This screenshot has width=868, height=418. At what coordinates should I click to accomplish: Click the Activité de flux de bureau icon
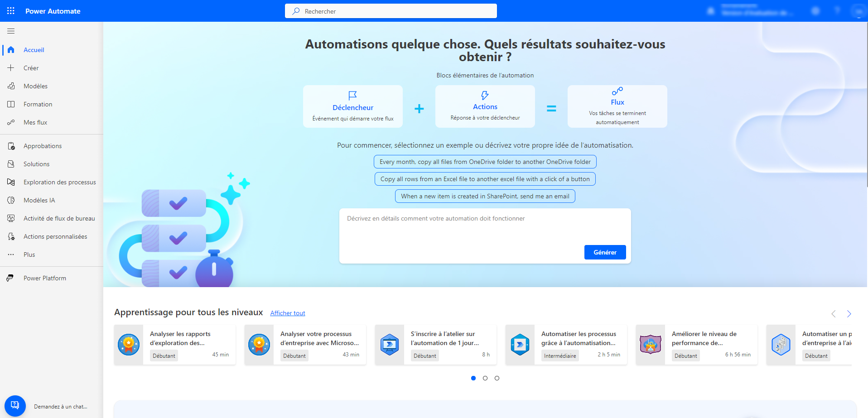(x=11, y=218)
